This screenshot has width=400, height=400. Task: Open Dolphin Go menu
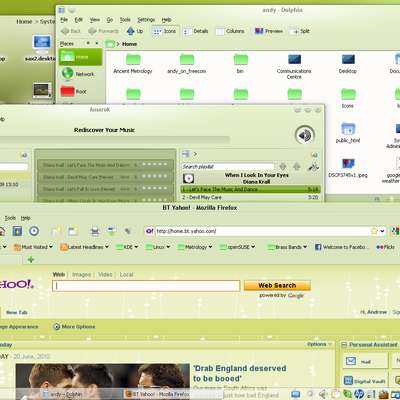110,20
